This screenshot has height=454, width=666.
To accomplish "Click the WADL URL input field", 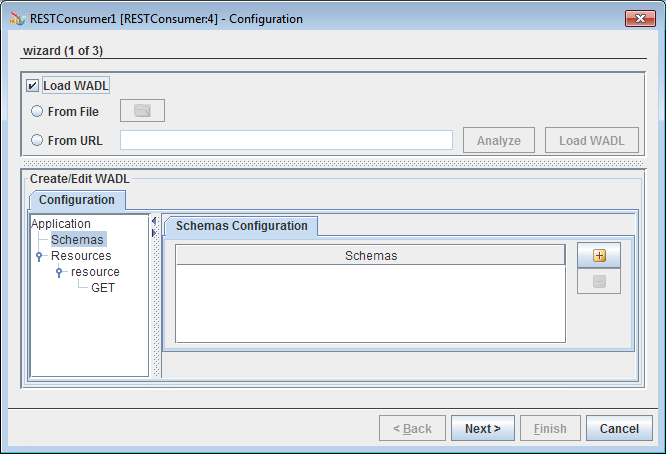I will [x=286, y=140].
